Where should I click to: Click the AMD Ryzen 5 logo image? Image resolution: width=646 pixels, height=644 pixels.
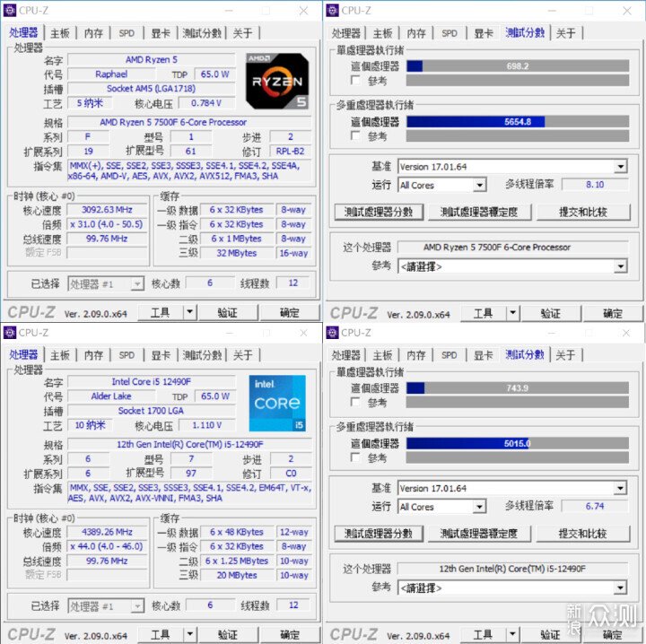(277, 81)
